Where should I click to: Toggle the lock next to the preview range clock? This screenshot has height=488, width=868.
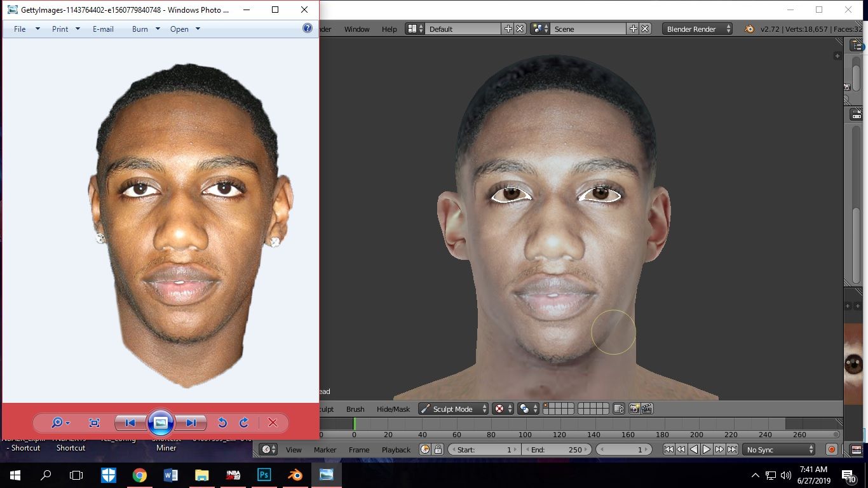(438, 449)
